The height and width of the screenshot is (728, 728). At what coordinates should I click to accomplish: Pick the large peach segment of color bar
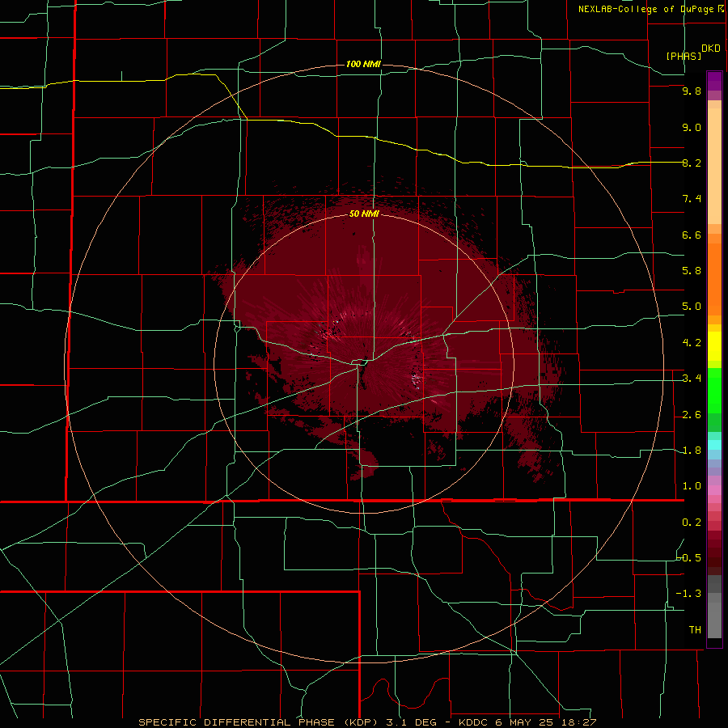pyautogui.click(x=714, y=166)
